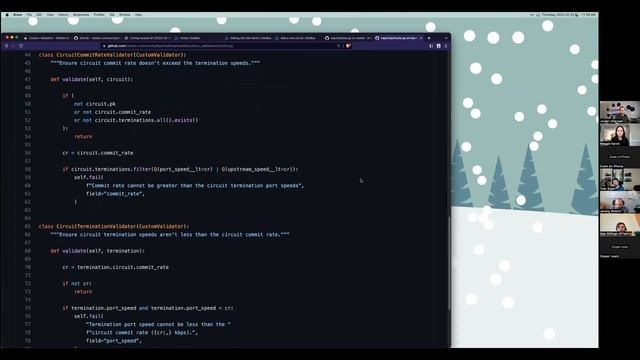The height and width of the screenshot is (360, 640).
Task: Open the File menu
Action: click(29, 15)
